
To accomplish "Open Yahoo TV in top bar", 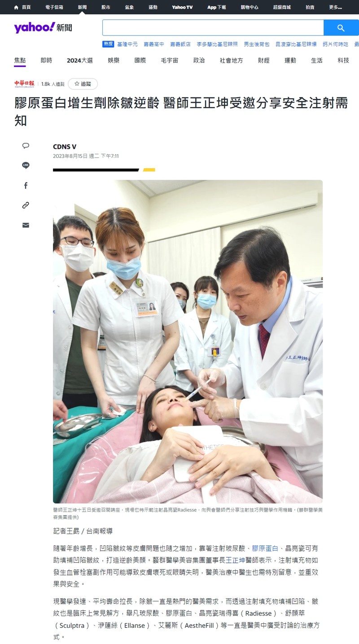I will pyautogui.click(x=182, y=7).
